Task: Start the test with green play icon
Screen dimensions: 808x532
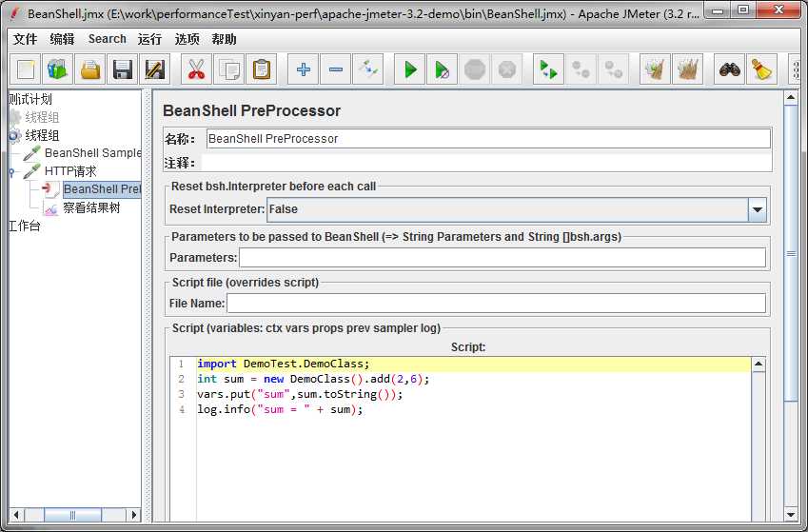Action: (x=409, y=69)
